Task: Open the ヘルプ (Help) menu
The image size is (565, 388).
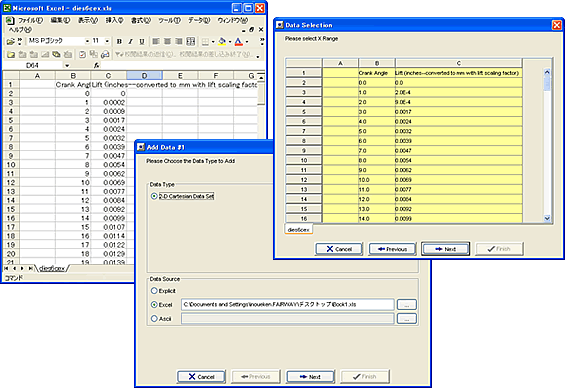Action: pyautogui.click(x=20, y=29)
